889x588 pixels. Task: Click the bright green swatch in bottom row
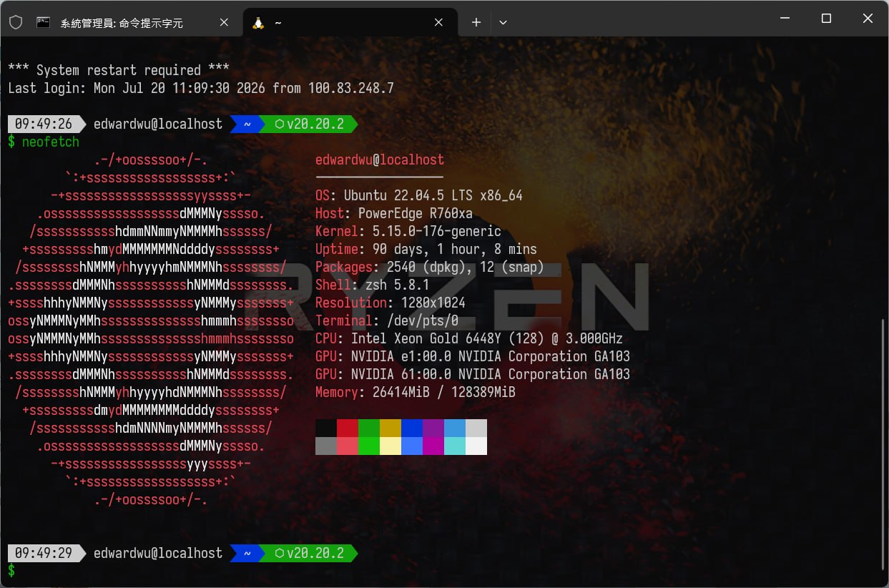pyautogui.click(x=369, y=446)
